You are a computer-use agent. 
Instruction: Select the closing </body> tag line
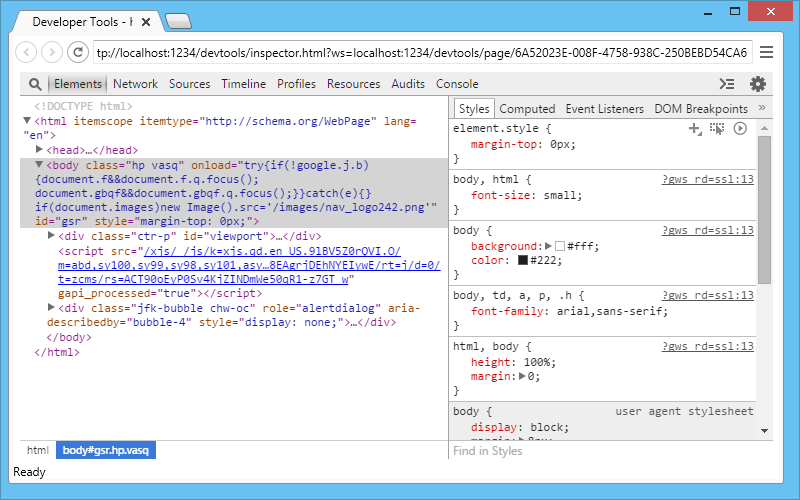click(69, 337)
